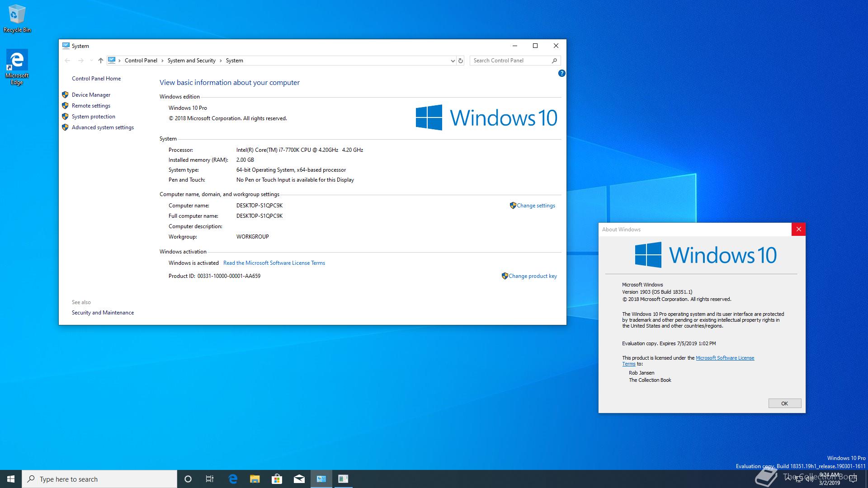
Task: Click the System window title icon
Action: pos(66,46)
